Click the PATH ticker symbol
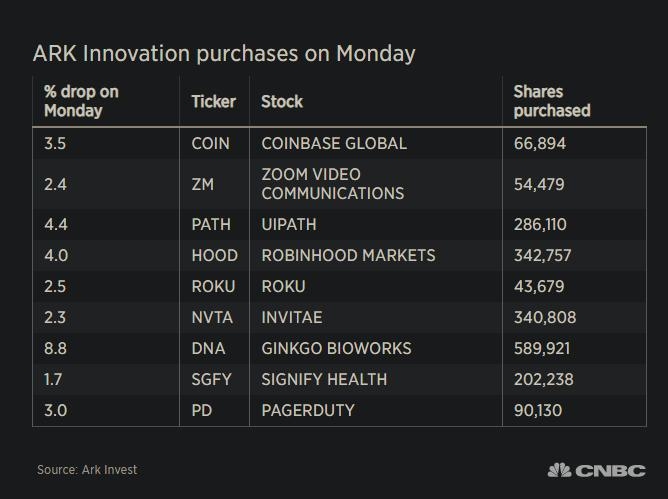 click(210, 224)
